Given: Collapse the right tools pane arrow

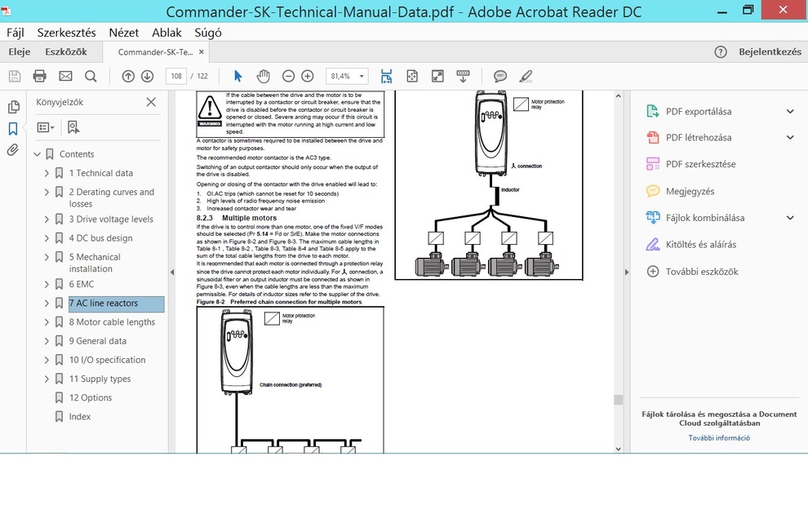Looking at the screenshot, I should [x=626, y=272].
